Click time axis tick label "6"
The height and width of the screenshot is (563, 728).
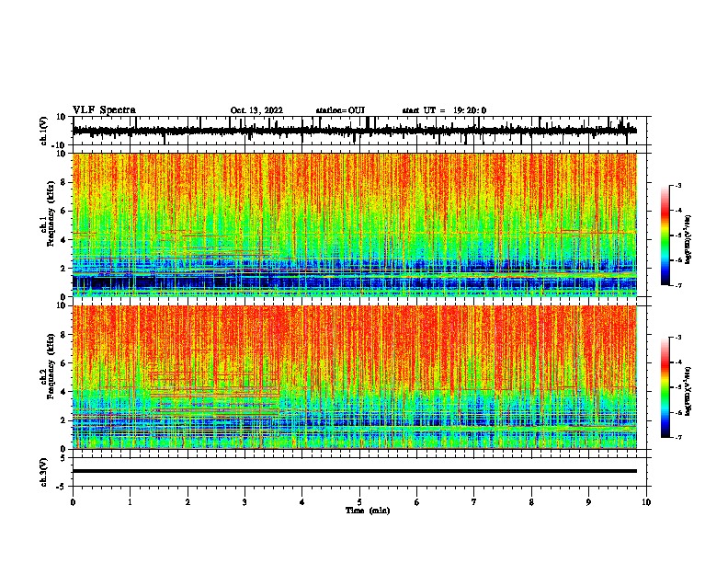[417, 502]
